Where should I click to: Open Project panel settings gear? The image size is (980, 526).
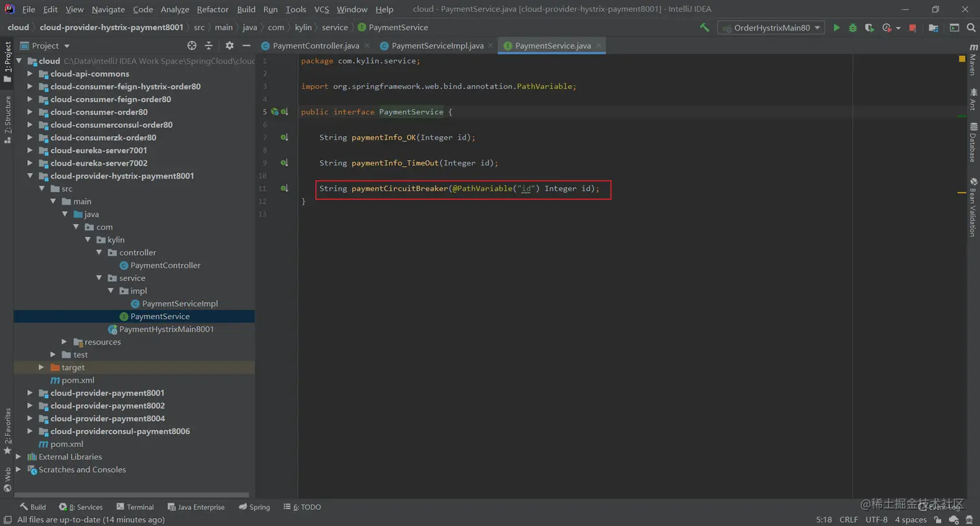click(x=229, y=45)
